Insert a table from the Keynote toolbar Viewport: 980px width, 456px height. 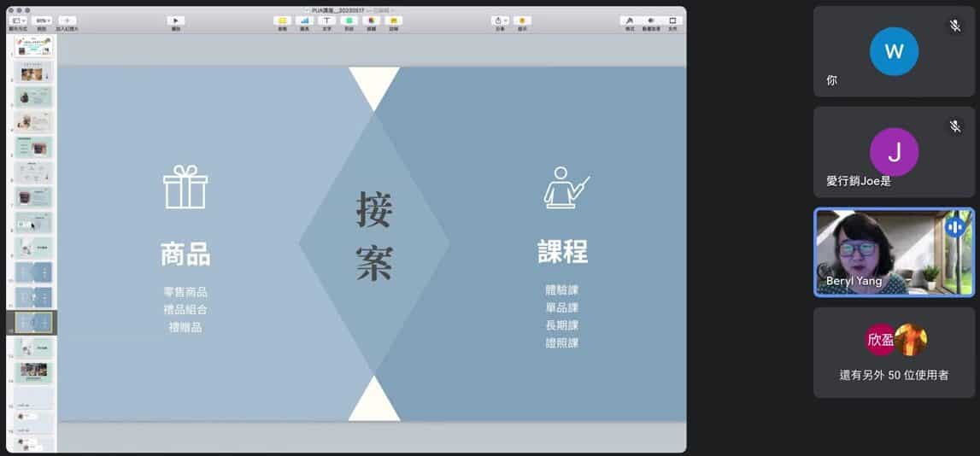(x=283, y=20)
